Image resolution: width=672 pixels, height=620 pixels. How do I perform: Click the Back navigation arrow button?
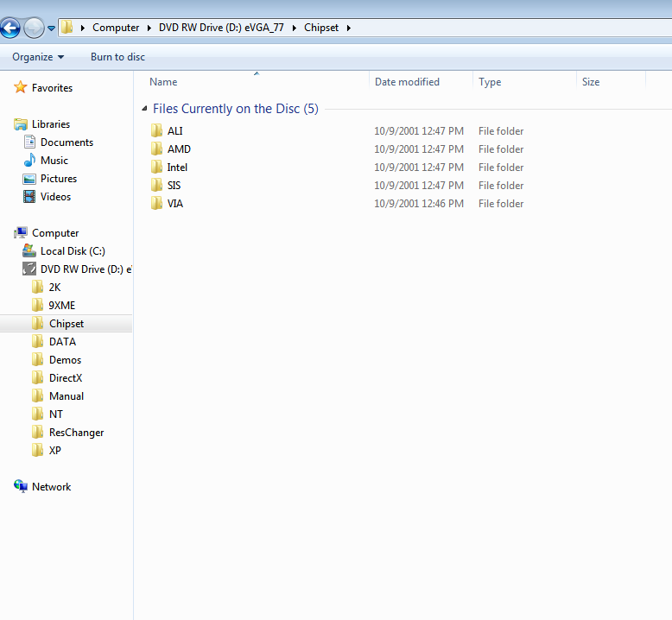tap(10, 28)
